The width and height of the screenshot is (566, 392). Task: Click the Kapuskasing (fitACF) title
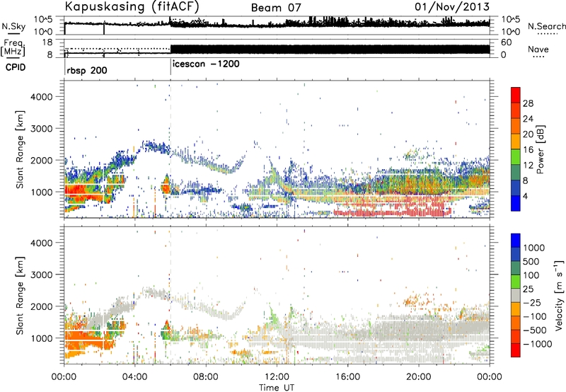[132, 6]
